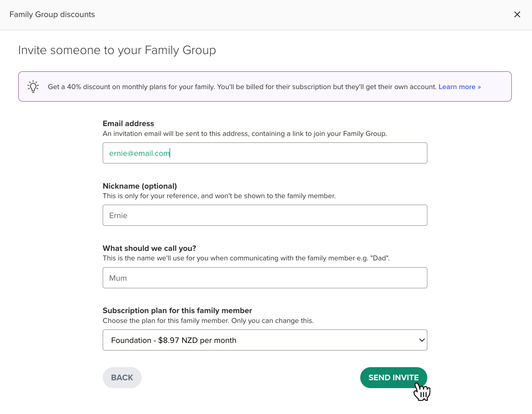Click the X icon to dismiss the dialog
The height and width of the screenshot is (414, 532).
coord(517,14)
